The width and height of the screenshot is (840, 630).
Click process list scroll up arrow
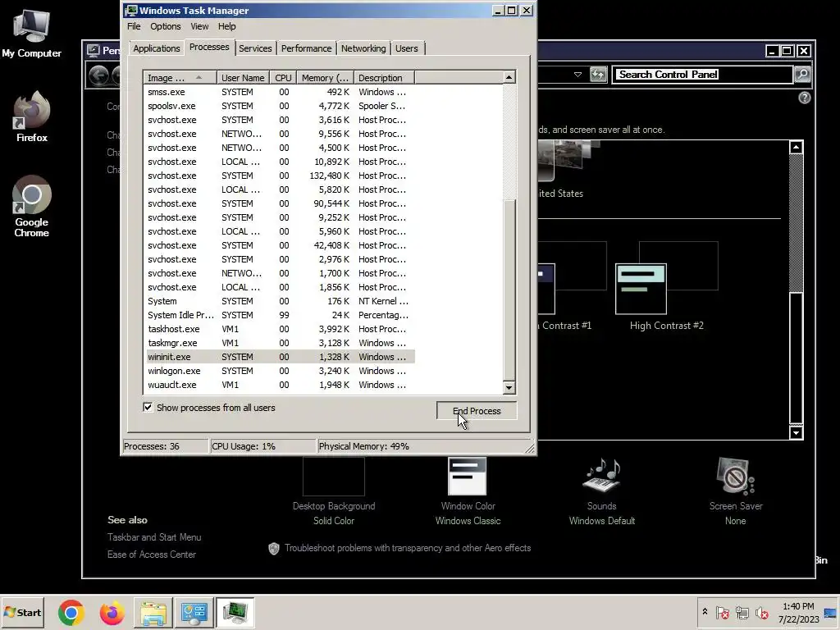pyautogui.click(x=509, y=77)
